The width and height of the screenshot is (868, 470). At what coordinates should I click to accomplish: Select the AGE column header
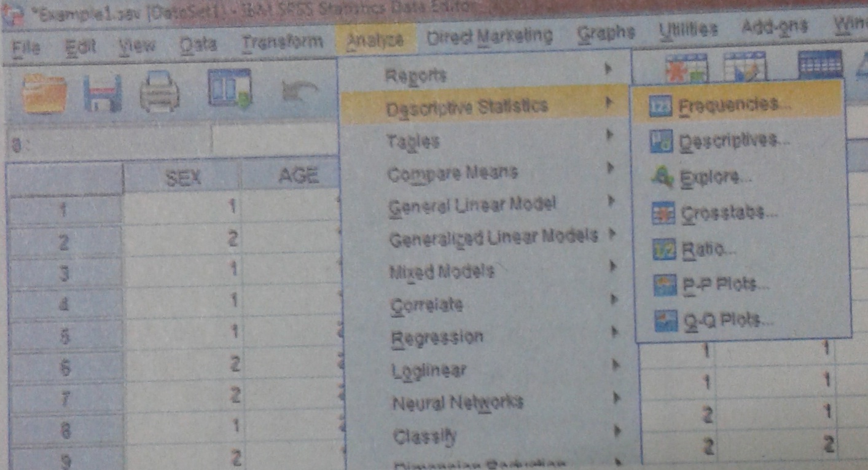click(291, 176)
